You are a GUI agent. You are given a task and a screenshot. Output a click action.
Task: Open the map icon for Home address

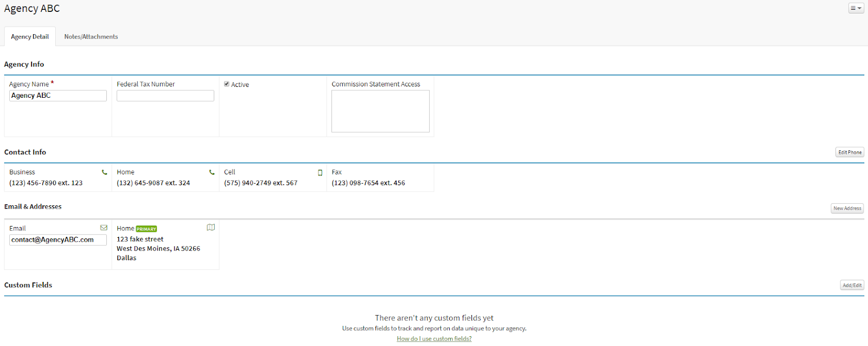pos(211,228)
